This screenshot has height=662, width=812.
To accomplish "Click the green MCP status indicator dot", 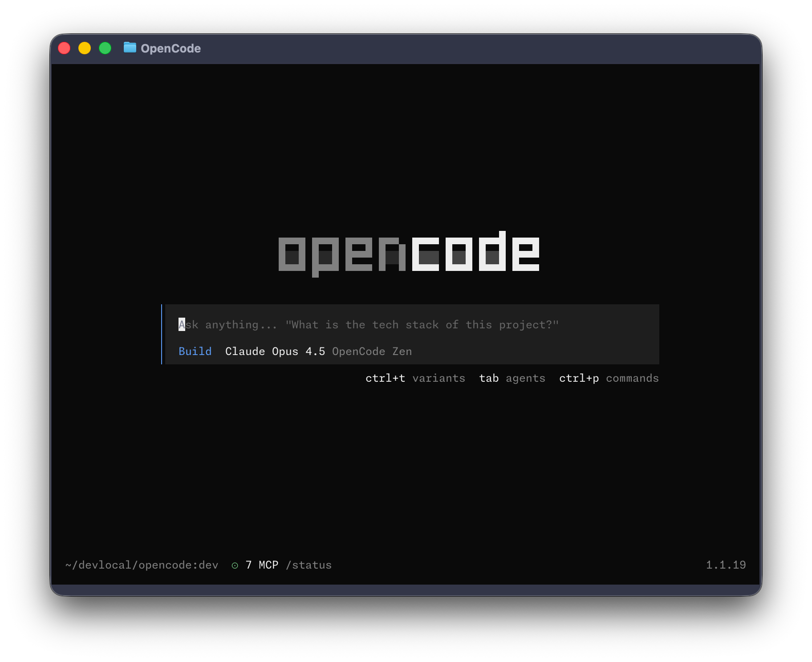I will click(235, 565).
